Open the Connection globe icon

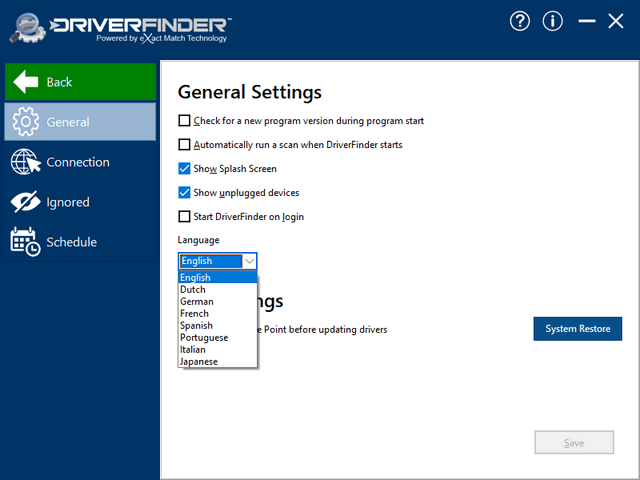(x=25, y=162)
